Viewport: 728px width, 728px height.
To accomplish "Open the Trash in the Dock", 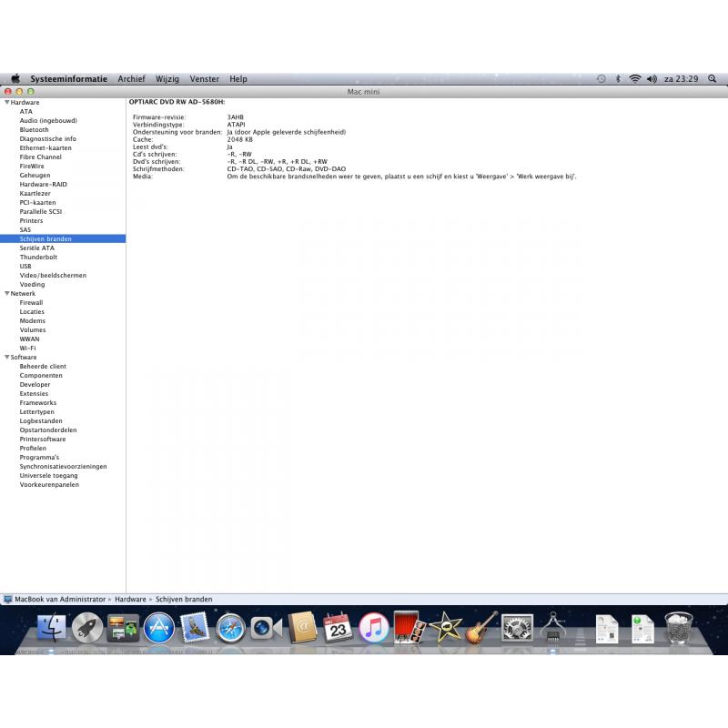I will click(x=678, y=628).
